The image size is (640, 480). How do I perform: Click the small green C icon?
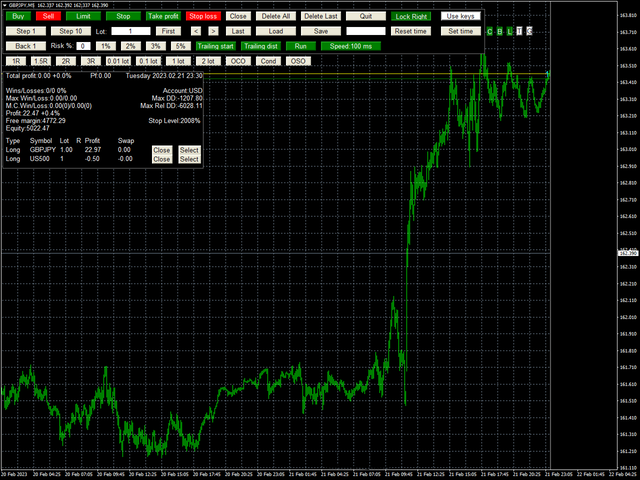pyautogui.click(x=490, y=31)
